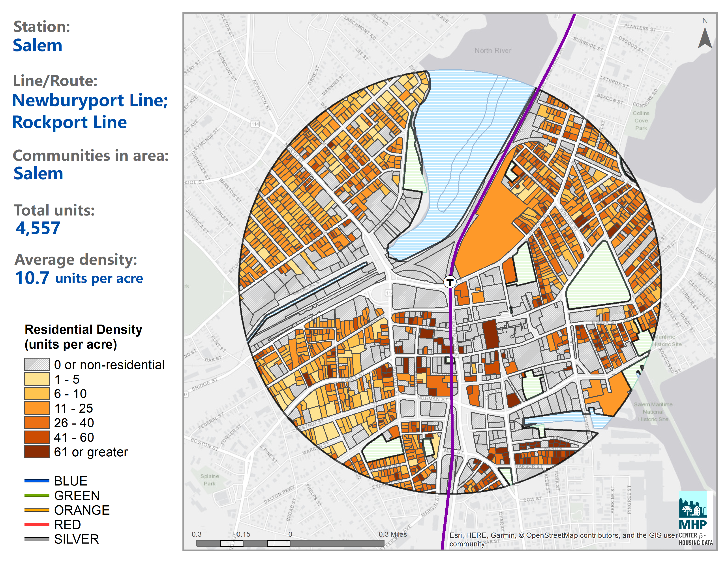The image size is (728, 563).
Task: Click the GREEN line legend symbol
Action: (x=37, y=496)
